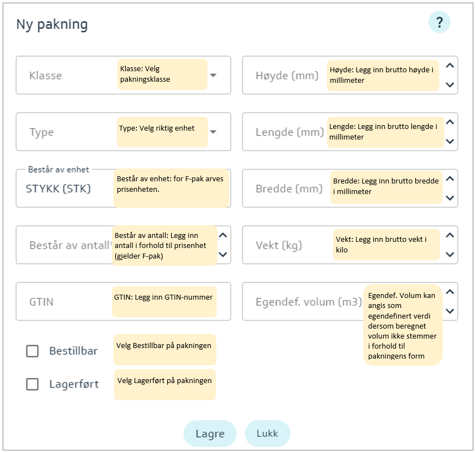Image resolution: width=476 pixels, height=452 pixels.
Task: Decrease Egendef. volum (m3) value
Action: click(x=450, y=311)
